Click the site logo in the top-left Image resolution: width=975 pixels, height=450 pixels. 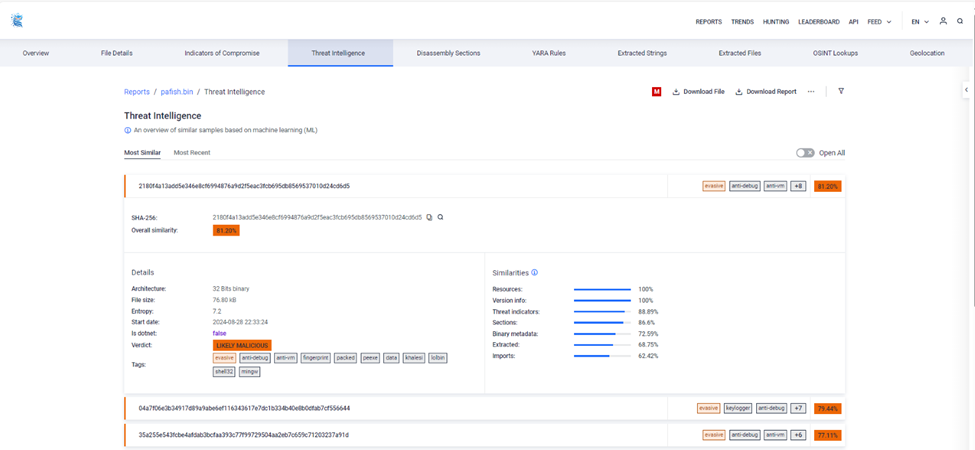tap(16, 21)
